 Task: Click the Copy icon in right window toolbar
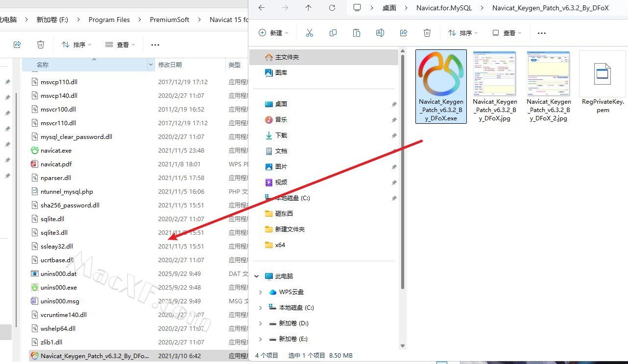(x=333, y=33)
